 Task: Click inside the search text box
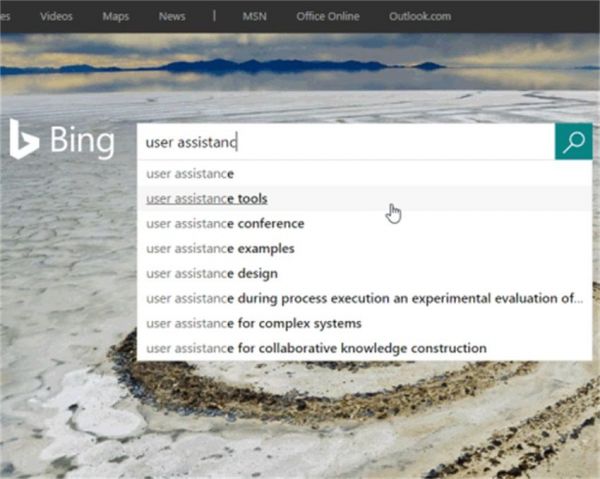point(345,142)
